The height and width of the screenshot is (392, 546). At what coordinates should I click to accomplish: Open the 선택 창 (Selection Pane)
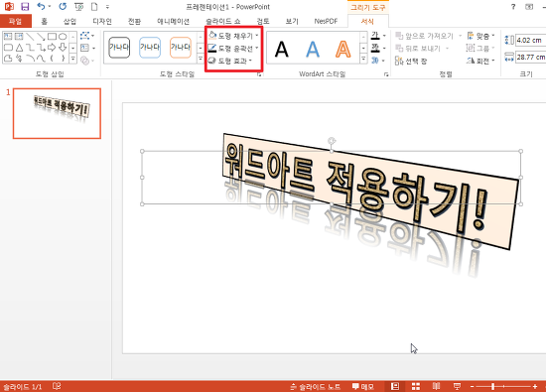coord(411,61)
